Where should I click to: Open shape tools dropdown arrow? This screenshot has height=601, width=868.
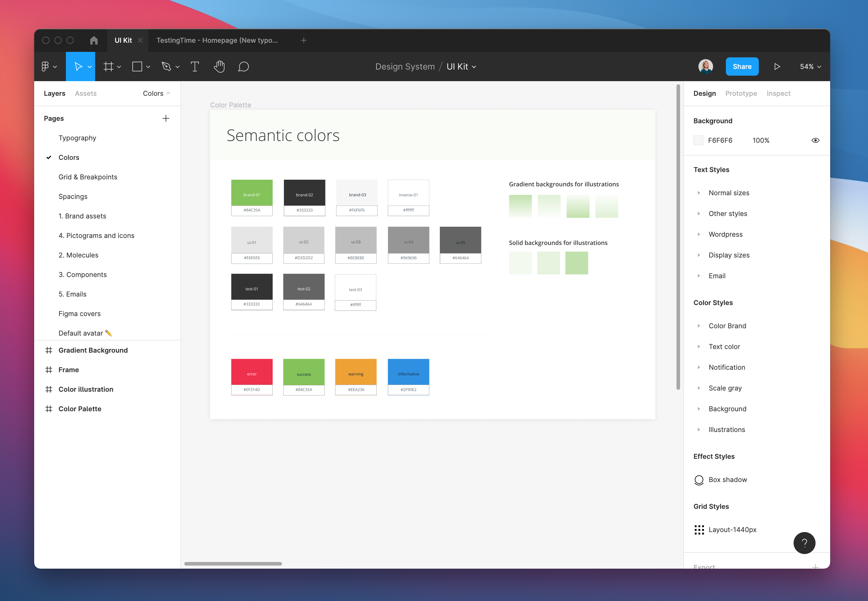[x=148, y=67]
